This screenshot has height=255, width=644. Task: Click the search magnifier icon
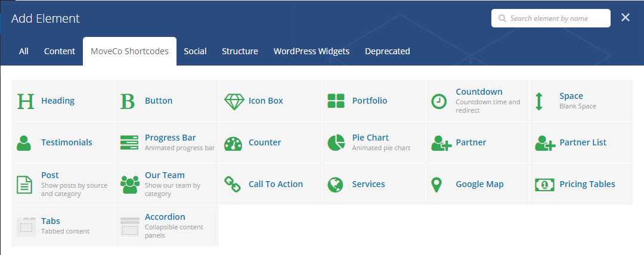click(502, 18)
